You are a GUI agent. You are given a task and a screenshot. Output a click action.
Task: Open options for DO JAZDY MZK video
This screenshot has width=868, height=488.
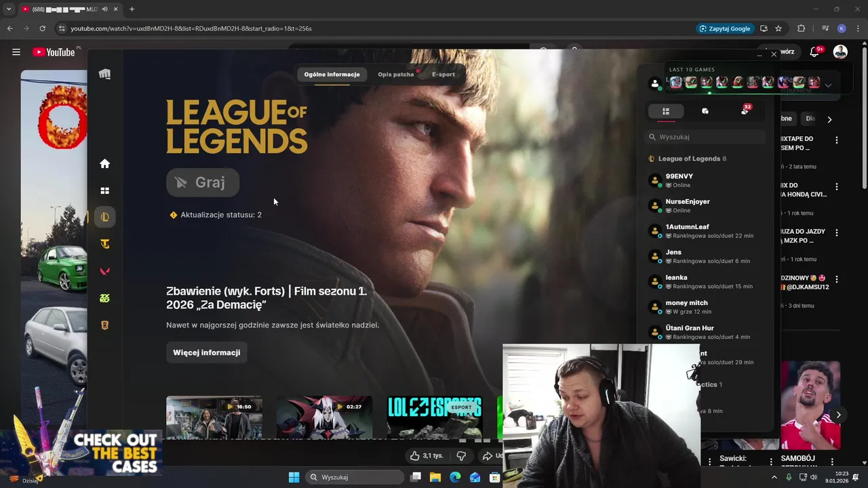pos(837,232)
